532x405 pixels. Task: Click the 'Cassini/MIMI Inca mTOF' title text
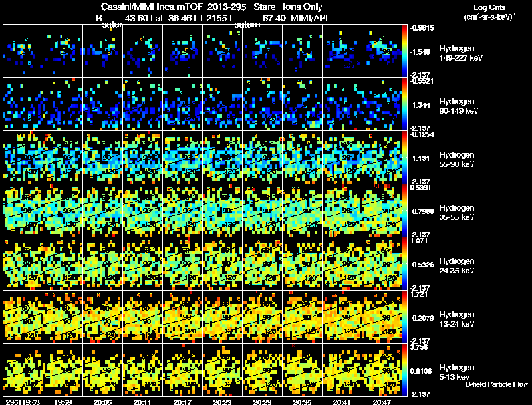(x=152, y=7)
